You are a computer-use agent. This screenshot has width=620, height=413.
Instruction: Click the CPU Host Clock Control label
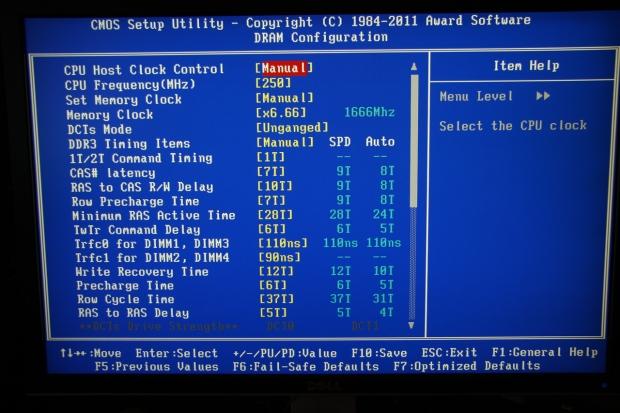[x=144, y=70]
